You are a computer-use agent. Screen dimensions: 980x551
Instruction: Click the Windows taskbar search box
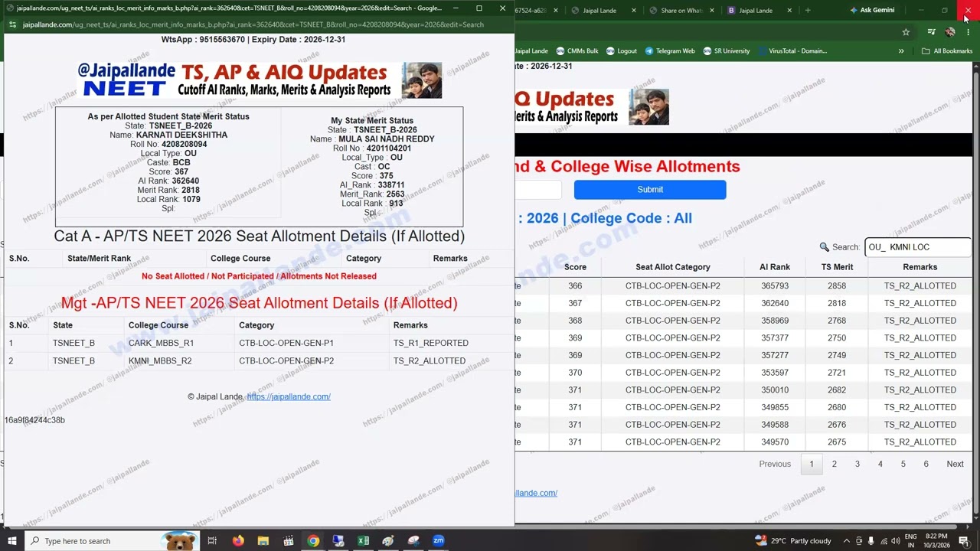(x=112, y=541)
